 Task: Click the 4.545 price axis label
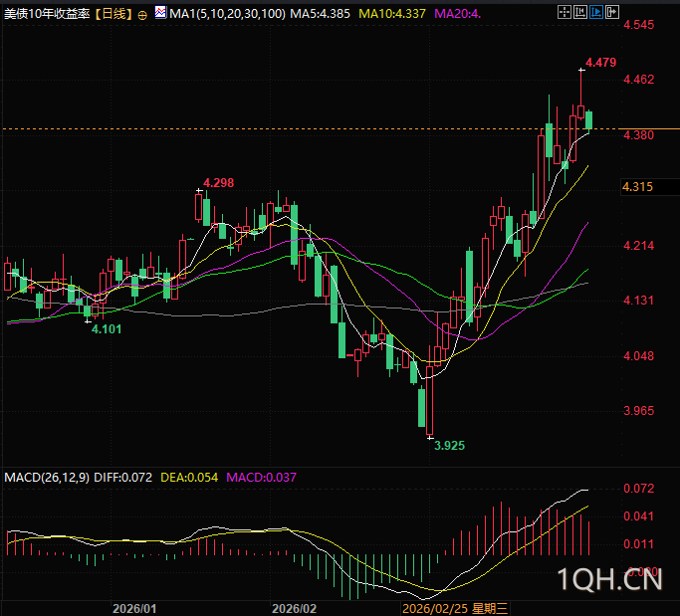(x=638, y=25)
